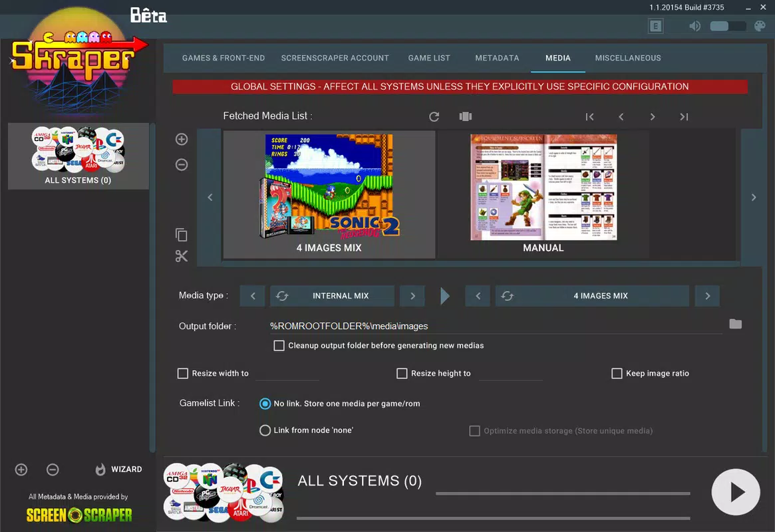Next option after 4 IMAGES MIX selector
This screenshot has height=532, width=775.
707,296
